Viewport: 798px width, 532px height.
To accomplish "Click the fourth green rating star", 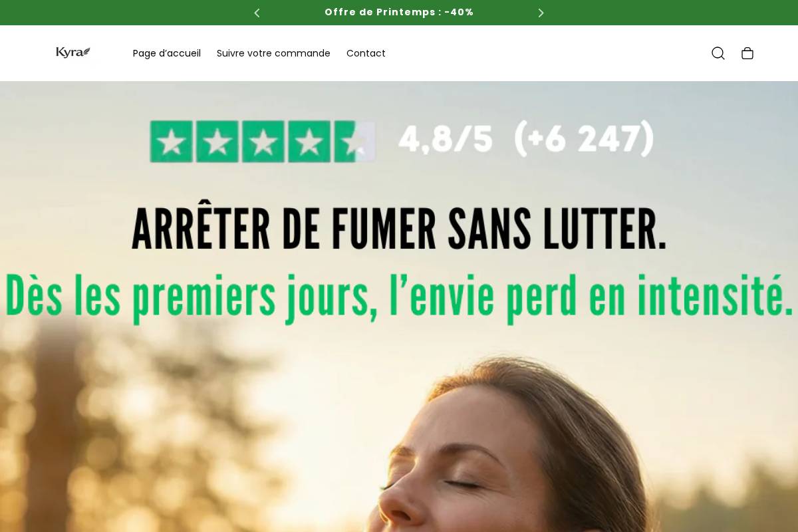I will (309, 142).
